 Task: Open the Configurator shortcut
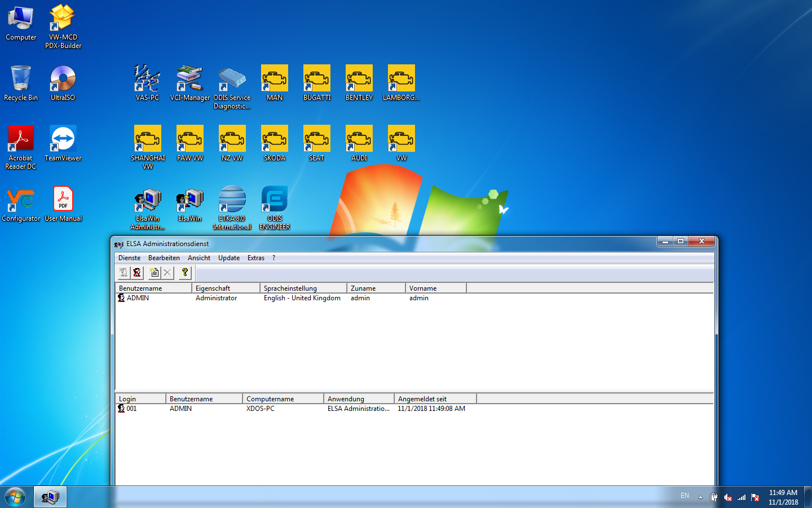21,204
